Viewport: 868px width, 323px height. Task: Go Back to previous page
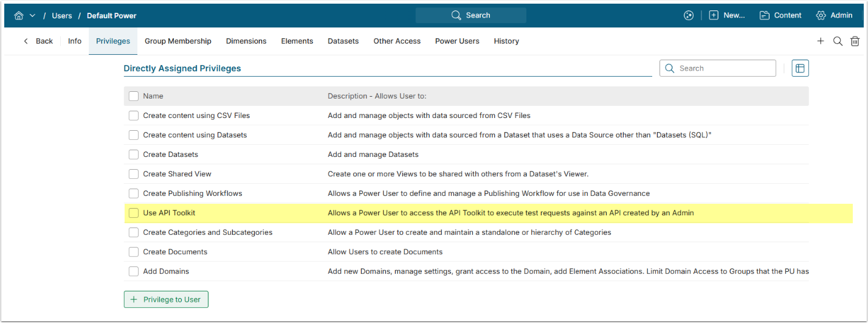[x=38, y=41]
